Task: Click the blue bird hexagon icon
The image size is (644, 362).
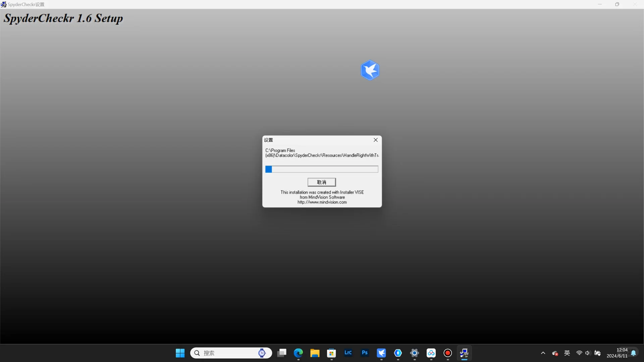Action: click(x=370, y=70)
